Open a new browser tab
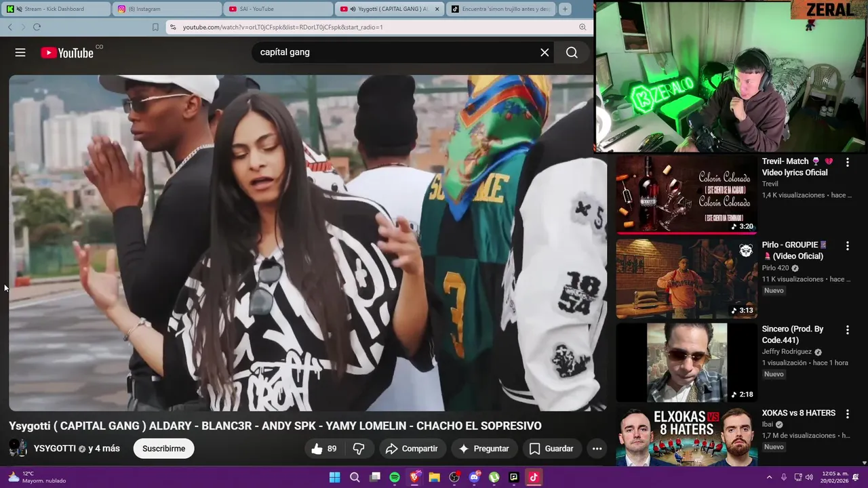The height and width of the screenshot is (488, 868). coord(565,9)
